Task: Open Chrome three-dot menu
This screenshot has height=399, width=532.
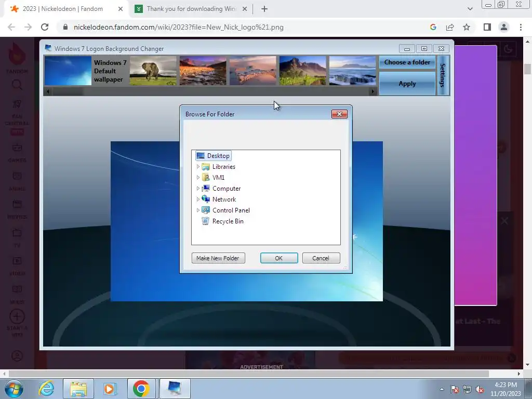Action: point(521,28)
